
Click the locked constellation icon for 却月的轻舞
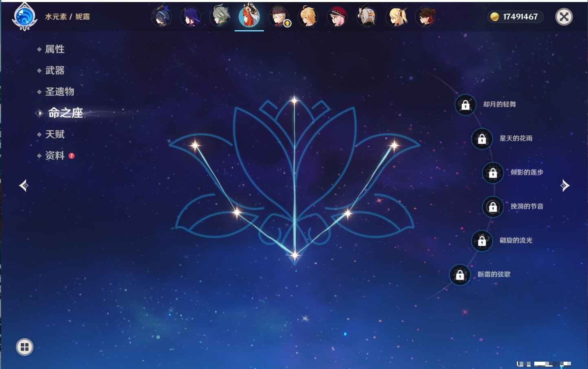click(465, 105)
